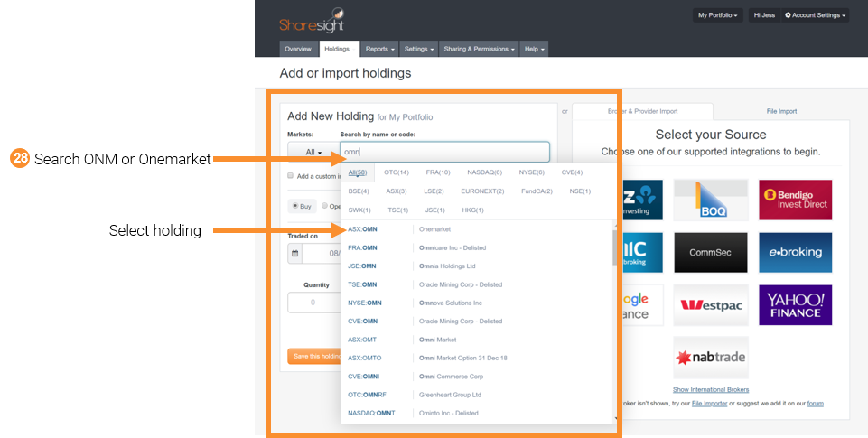Select CVE:OMNI Omni Commerce Corp result
Screen dimensions: 868x438
click(477, 377)
